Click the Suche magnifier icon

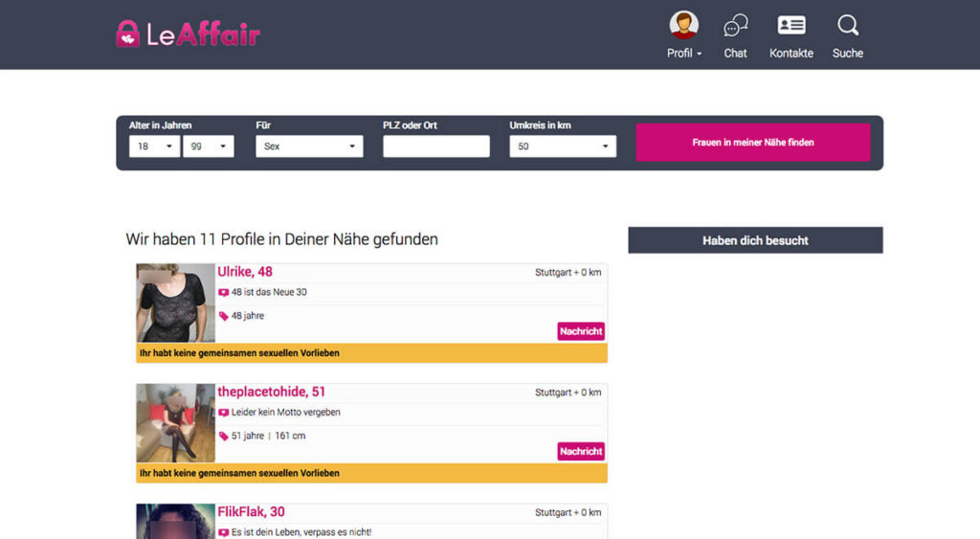[847, 26]
